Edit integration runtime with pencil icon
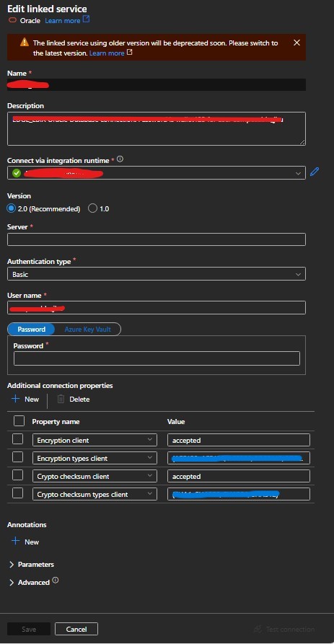Viewport: 334px width, 644px height. coord(315,172)
